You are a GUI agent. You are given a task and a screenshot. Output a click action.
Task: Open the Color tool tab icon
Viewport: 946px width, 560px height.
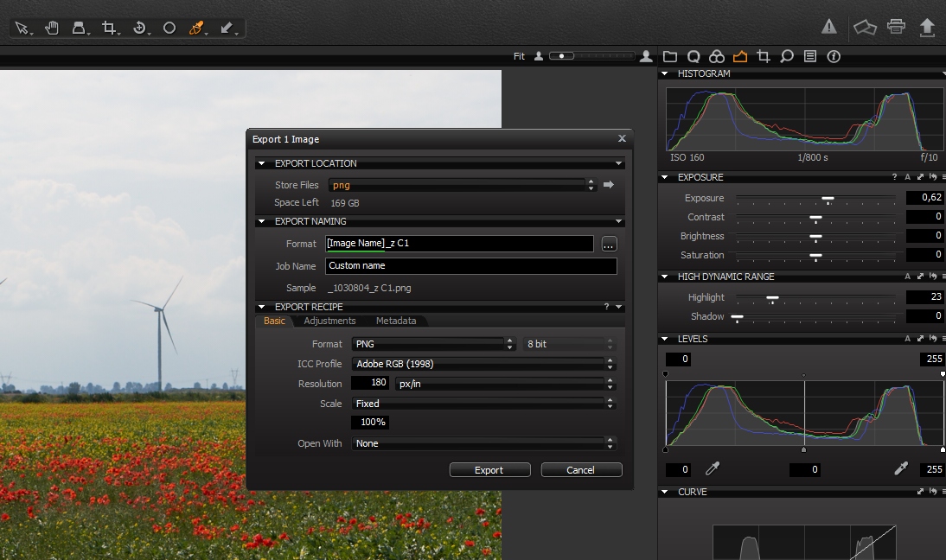(716, 56)
